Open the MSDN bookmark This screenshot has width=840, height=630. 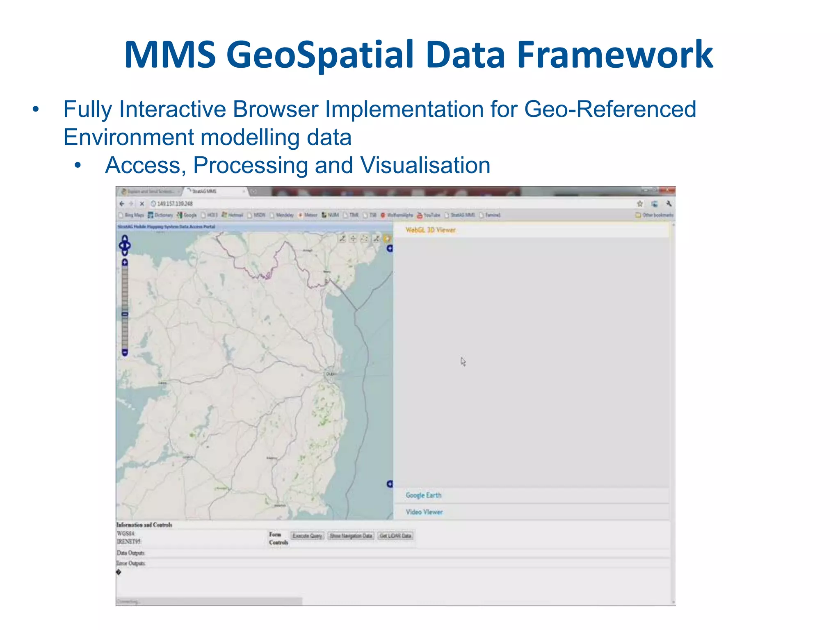[256, 215]
